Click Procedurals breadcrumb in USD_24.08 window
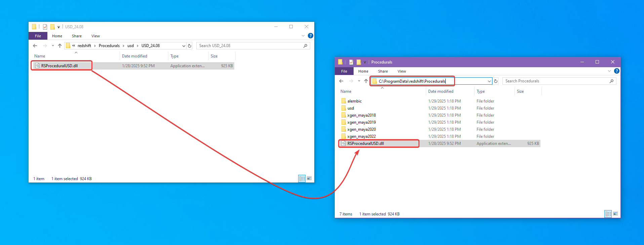Viewport: 644px width, 245px height. coord(109,46)
